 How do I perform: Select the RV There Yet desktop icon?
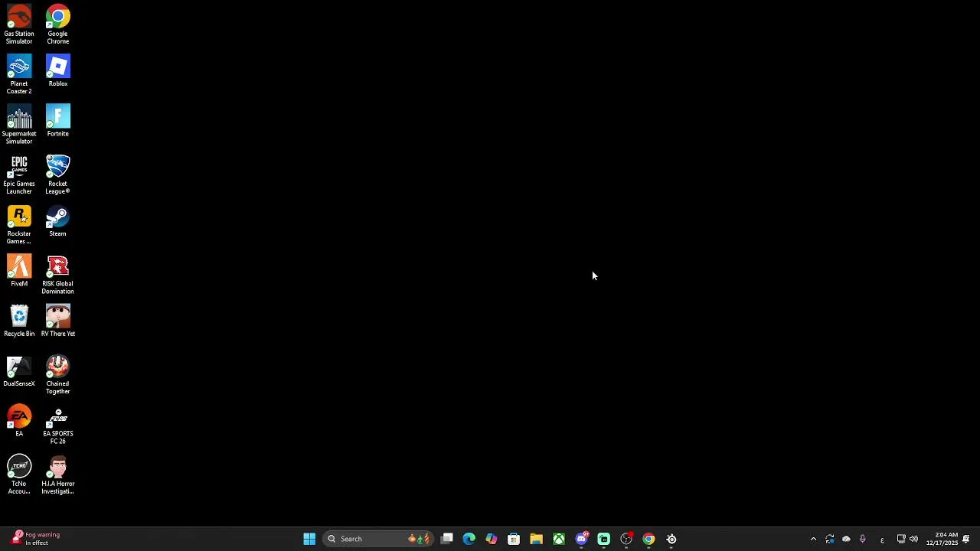click(x=57, y=321)
